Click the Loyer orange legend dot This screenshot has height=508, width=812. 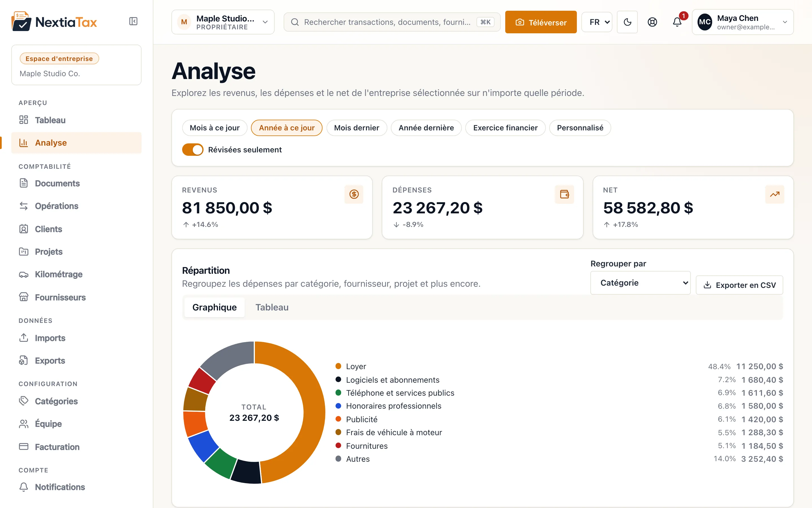point(338,366)
